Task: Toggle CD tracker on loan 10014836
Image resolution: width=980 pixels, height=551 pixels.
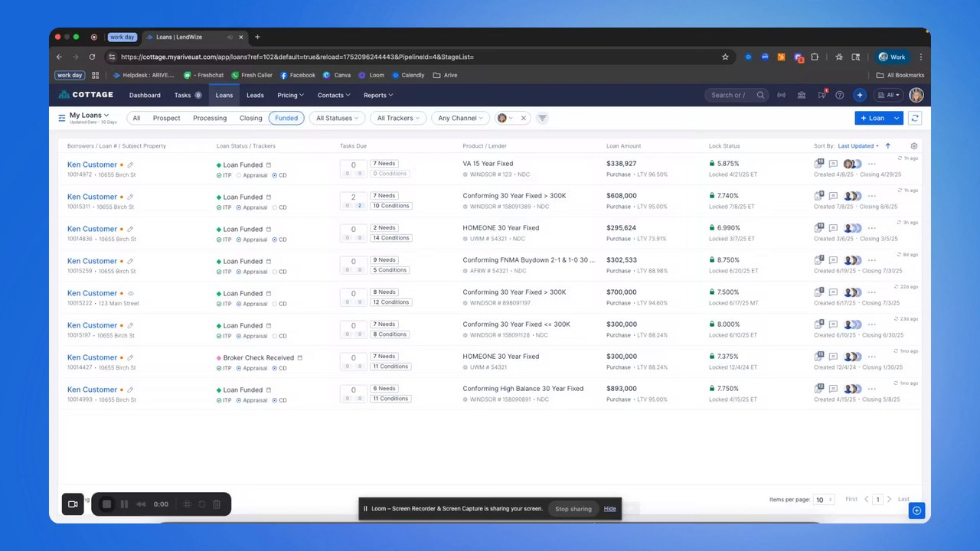Action: pos(279,240)
